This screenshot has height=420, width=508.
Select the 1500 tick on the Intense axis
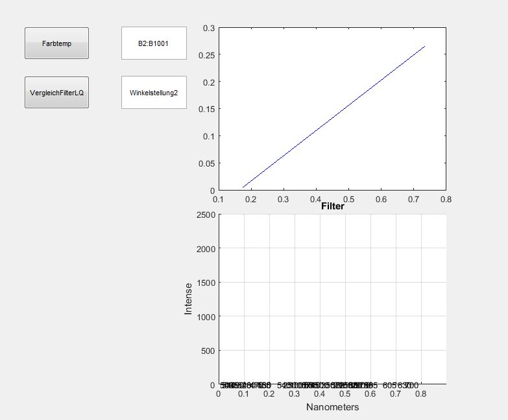click(204, 283)
